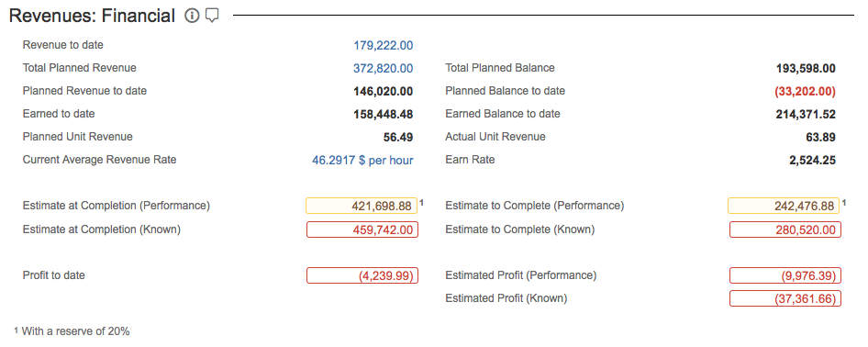
Task: Select the Estimate at Completion (Known) box
Action: click(362, 229)
